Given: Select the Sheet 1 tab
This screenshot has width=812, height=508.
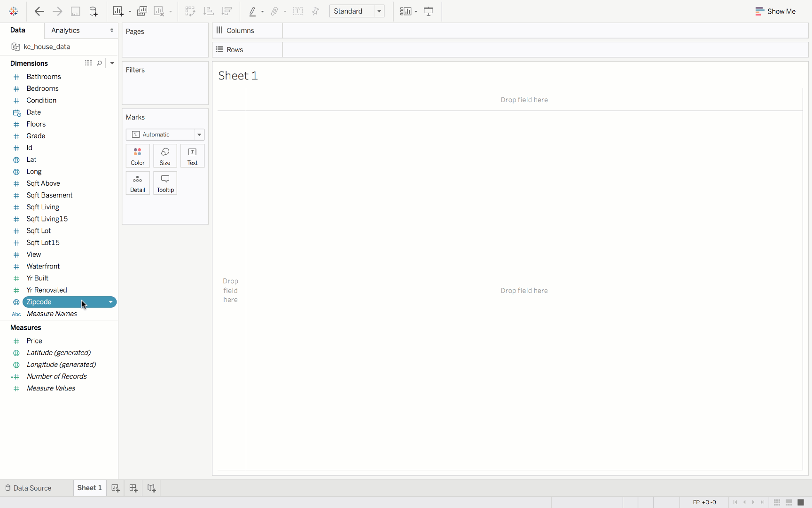Looking at the screenshot, I should click(89, 488).
